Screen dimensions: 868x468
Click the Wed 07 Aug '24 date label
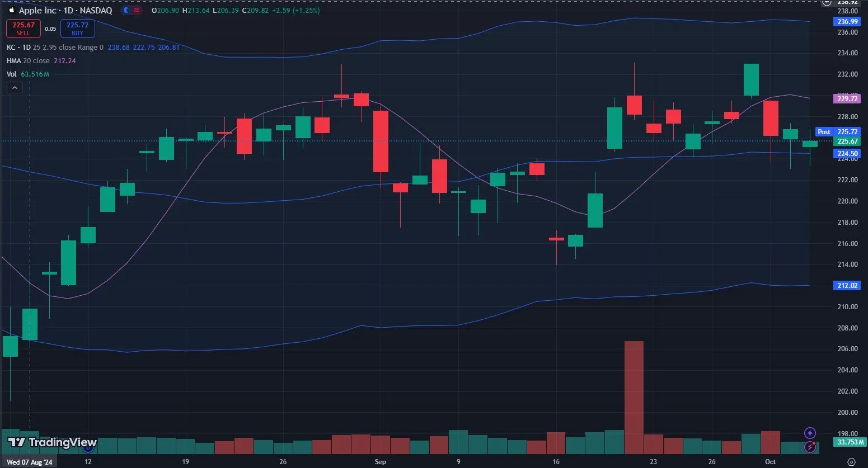pos(29,462)
